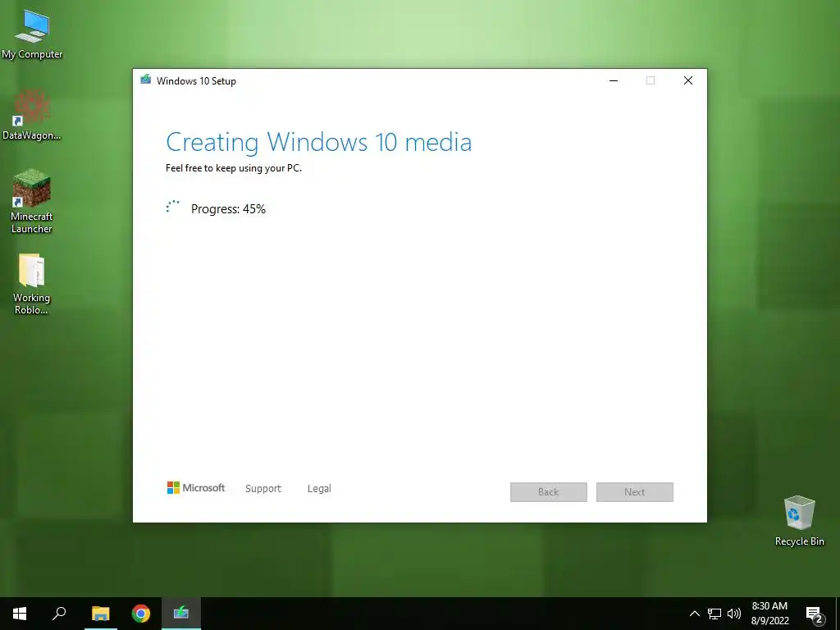840x630 pixels.
Task: Open the Legal link
Action: coord(319,489)
